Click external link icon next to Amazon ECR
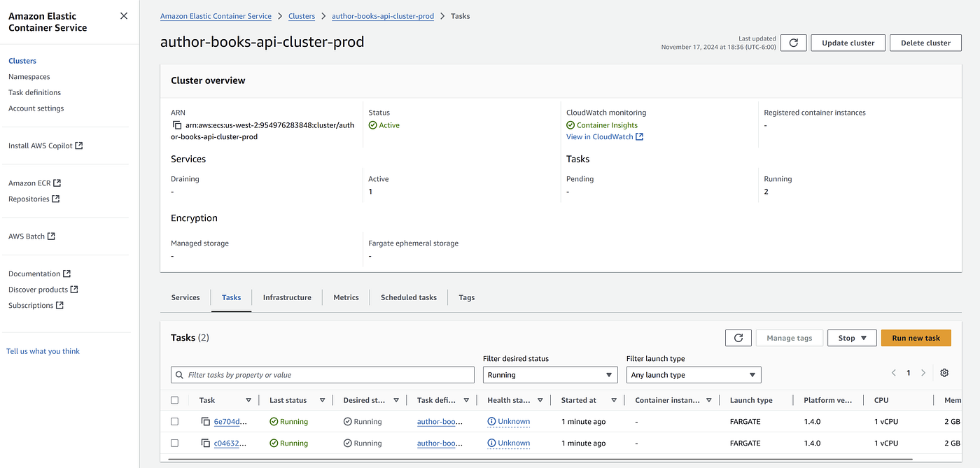Viewport: 980px width, 468px height. 57,183
